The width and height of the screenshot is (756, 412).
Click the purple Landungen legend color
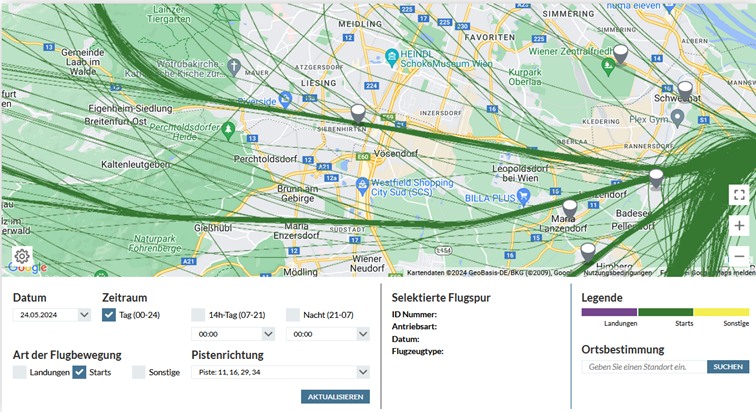pyautogui.click(x=609, y=312)
